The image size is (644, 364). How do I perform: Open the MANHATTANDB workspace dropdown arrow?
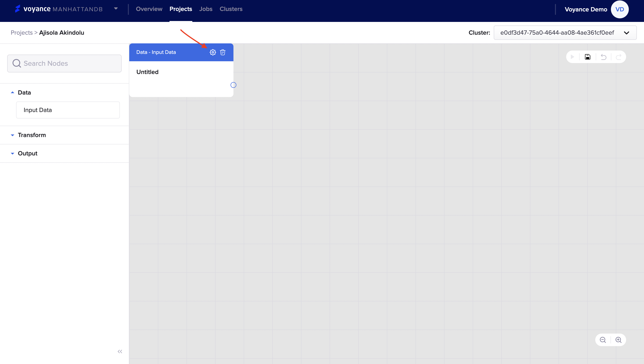point(116,9)
